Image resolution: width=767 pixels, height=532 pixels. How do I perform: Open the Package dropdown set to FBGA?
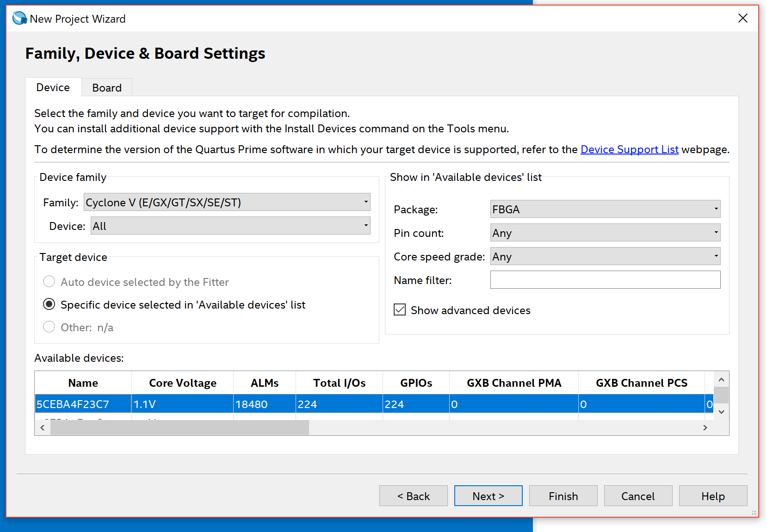point(605,209)
